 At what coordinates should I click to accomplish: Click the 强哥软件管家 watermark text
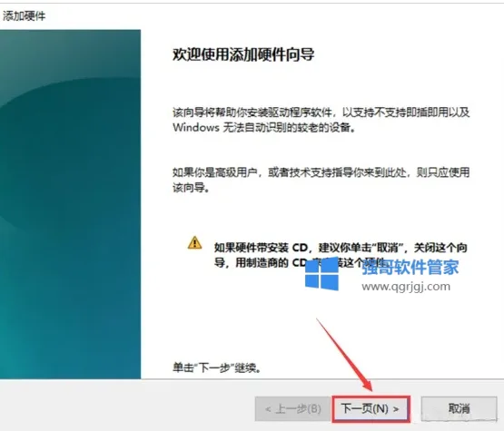tap(410, 267)
